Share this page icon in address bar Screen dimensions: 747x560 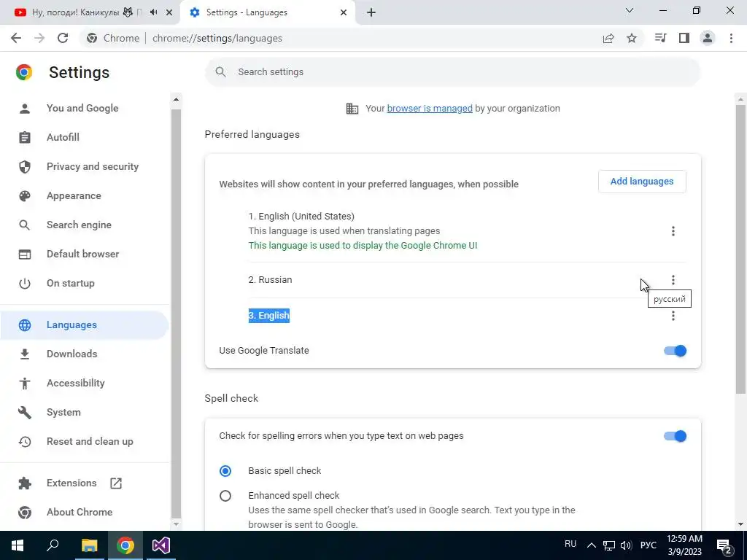(x=608, y=38)
